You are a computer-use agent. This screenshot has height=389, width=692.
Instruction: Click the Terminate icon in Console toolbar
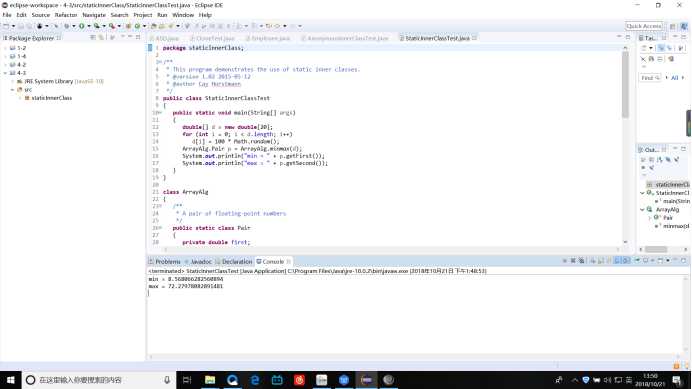pos(565,261)
